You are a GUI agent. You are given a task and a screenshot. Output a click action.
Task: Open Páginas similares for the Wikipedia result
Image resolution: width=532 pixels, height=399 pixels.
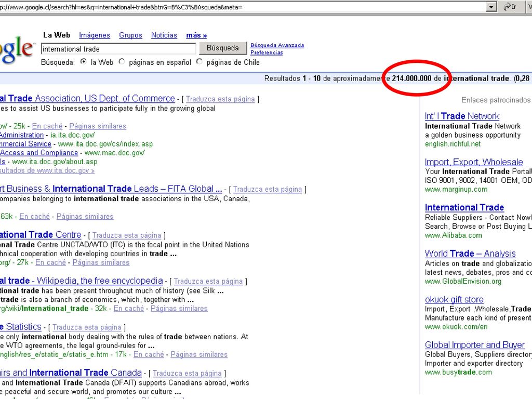click(x=179, y=308)
